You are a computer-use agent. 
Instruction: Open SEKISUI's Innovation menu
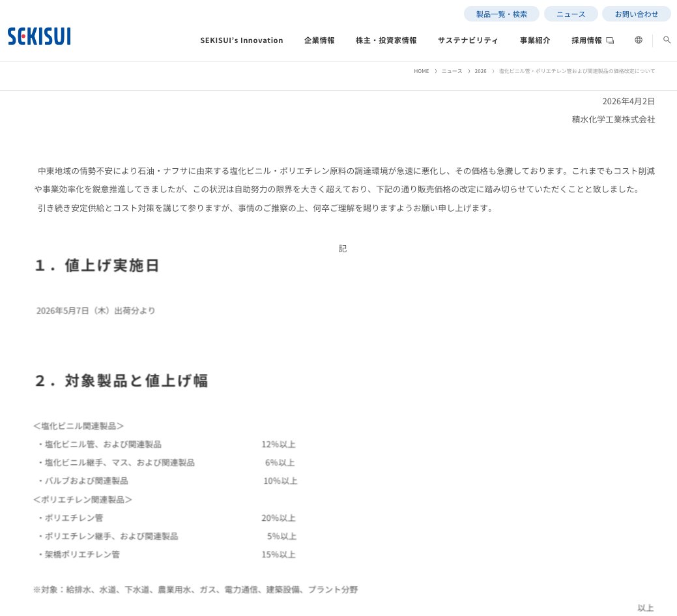pos(241,40)
